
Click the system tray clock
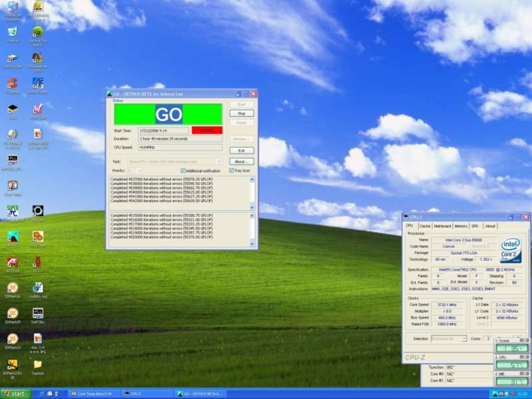click(523, 394)
